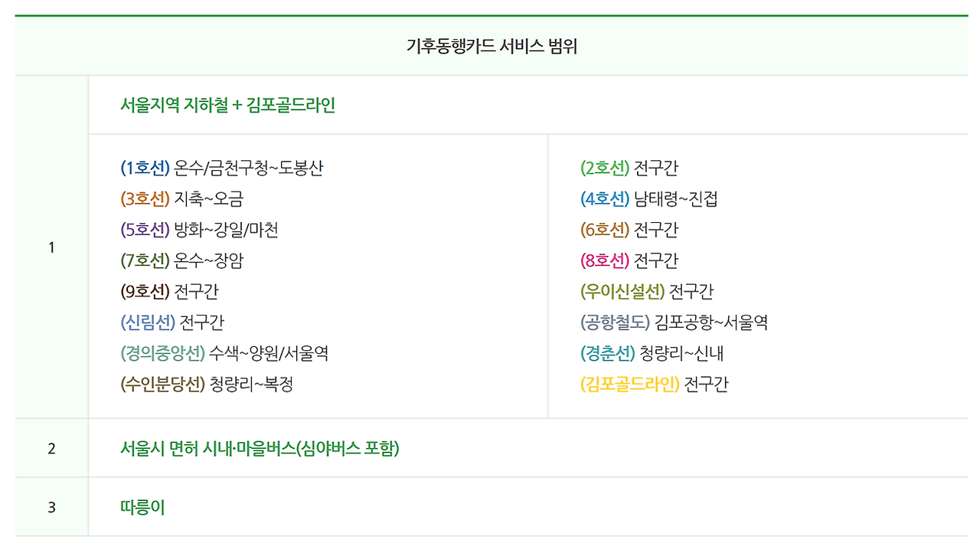Select the (9호선) 전구간 entry
Image resolution: width=980 pixels, height=553 pixels.
(169, 292)
